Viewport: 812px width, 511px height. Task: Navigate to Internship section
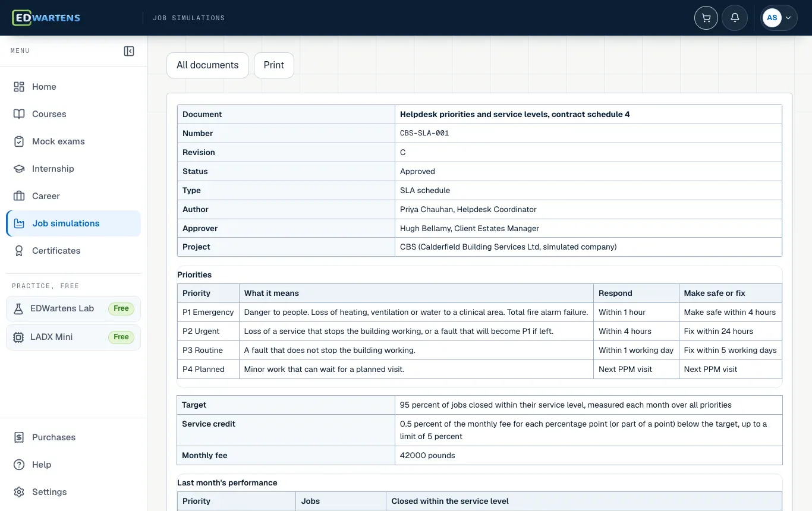point(74,169)
